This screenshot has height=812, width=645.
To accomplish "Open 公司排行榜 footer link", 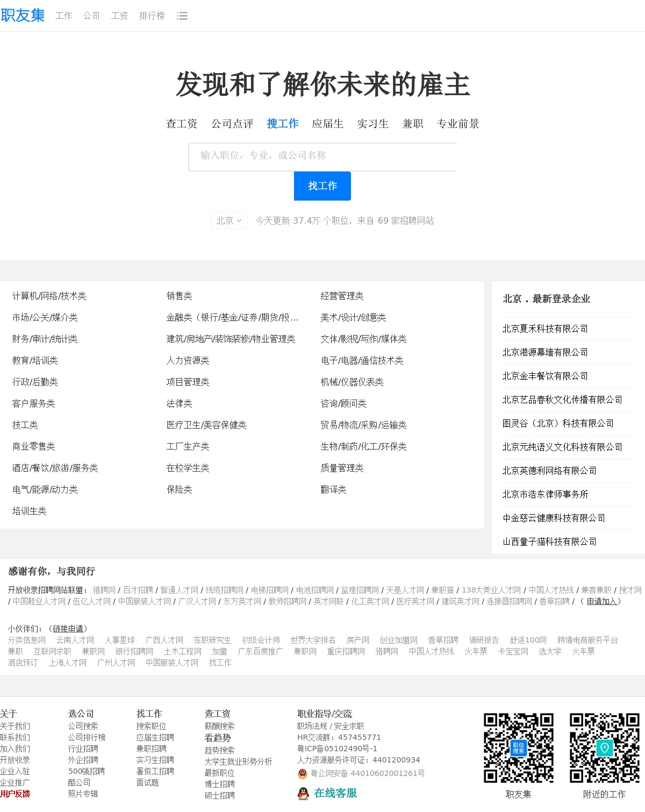I will click(x=87, y=737).
